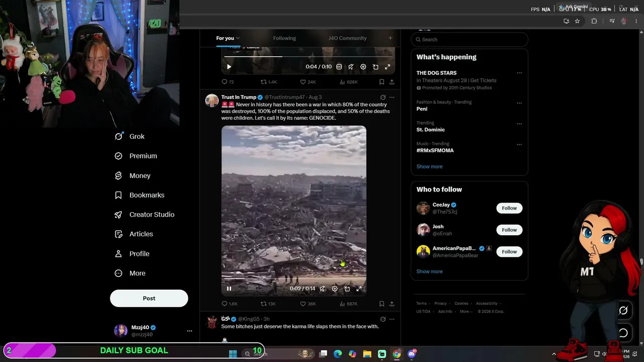644x362 pixels.
Task: Focus the X Search field
Action: point(469,39)
